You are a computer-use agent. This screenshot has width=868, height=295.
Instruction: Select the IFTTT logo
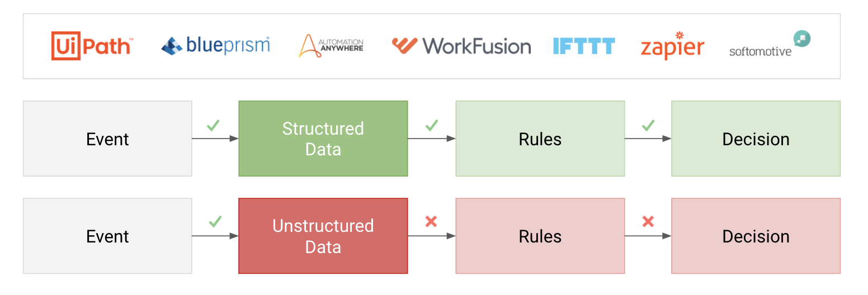pos(584,46)
